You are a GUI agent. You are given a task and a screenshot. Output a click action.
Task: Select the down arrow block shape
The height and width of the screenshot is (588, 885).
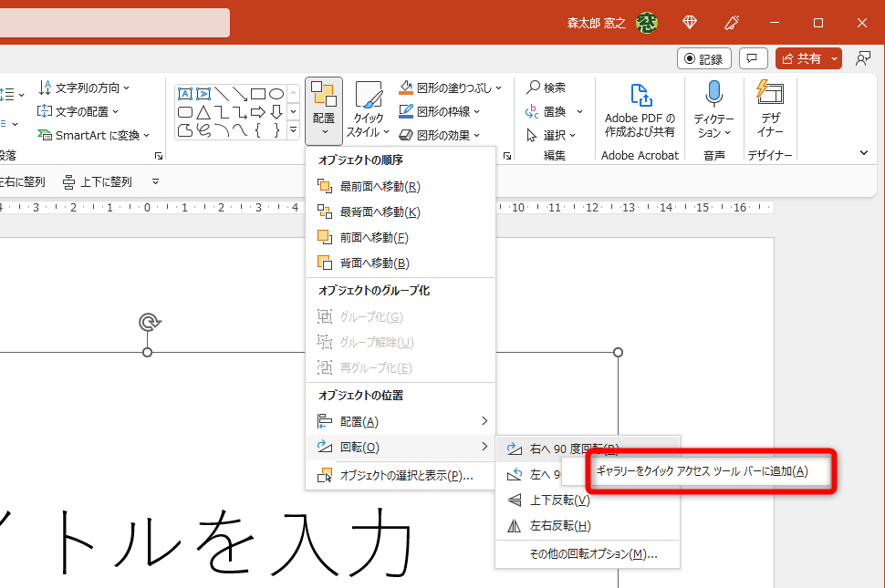pos(276,112)
